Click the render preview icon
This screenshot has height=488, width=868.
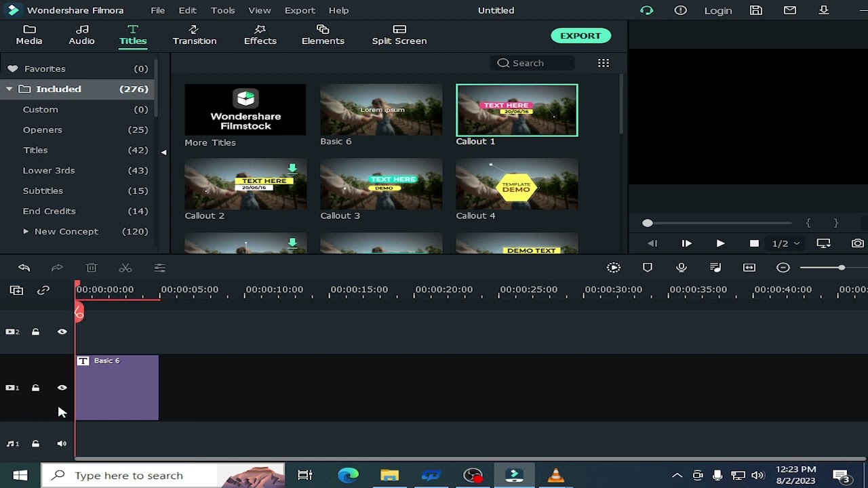(614, 268)
